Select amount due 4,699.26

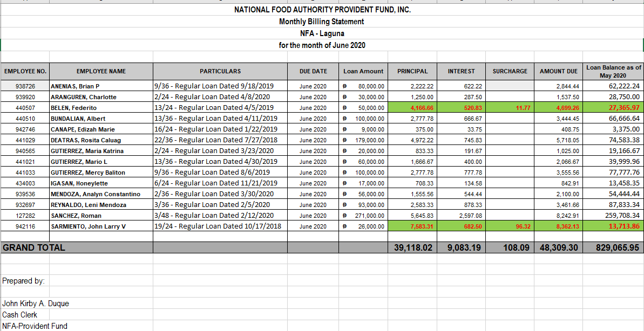pos(558,108)
